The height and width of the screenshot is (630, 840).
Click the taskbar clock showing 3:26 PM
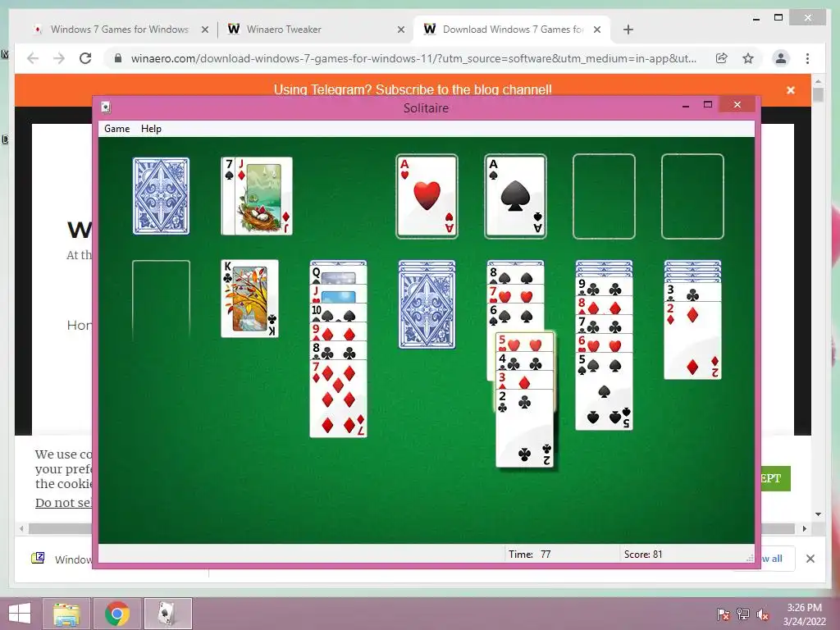click(804, 614)
